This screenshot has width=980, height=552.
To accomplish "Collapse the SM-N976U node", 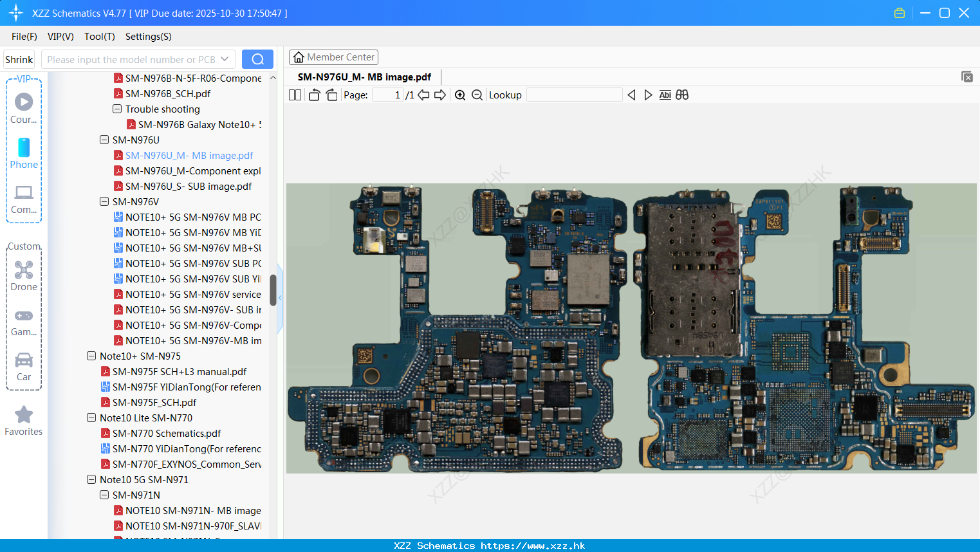I will tap(104, 140).
